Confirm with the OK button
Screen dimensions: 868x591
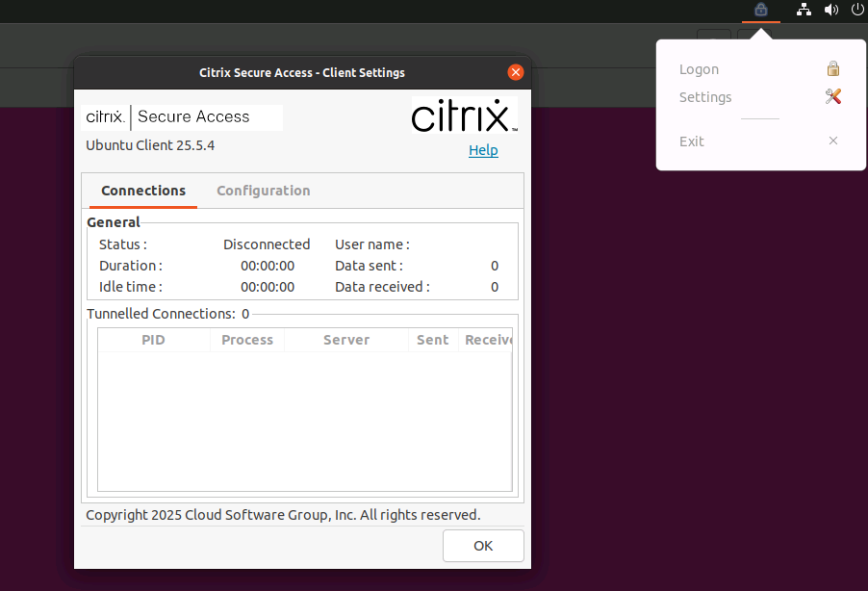tap(483, 546)
